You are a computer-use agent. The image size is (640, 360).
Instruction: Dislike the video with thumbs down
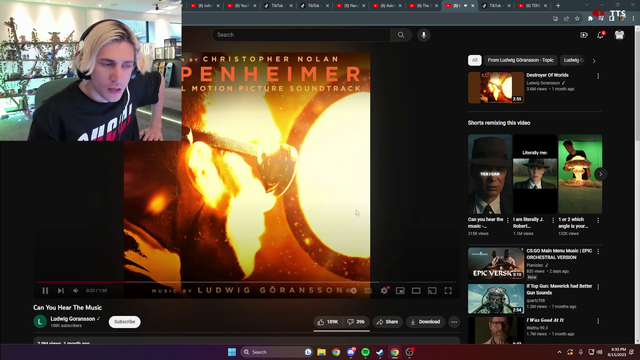tap(356, 322)
